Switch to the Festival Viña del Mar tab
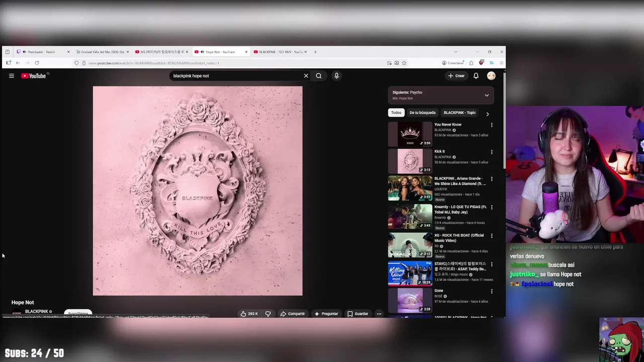644x362 pixels. click(x=102, y=52)
